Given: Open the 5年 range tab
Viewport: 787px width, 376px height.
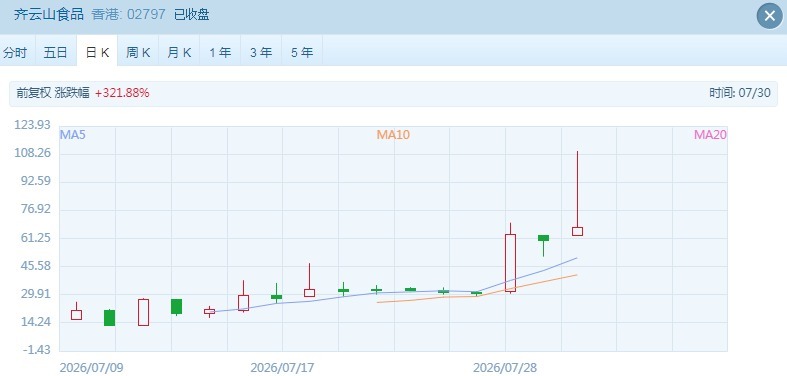Looking at the screenshot, I should pyautogui.click(x=302, y=52).
